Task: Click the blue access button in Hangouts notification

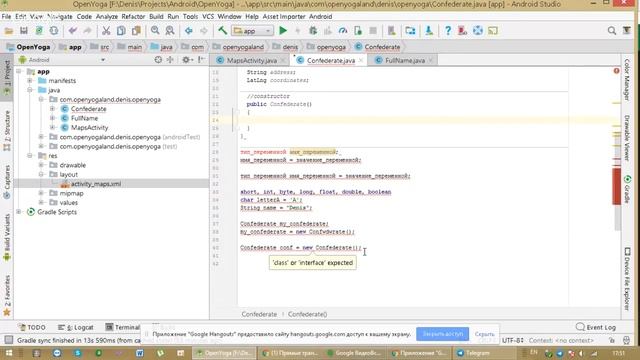Action: 442,334
